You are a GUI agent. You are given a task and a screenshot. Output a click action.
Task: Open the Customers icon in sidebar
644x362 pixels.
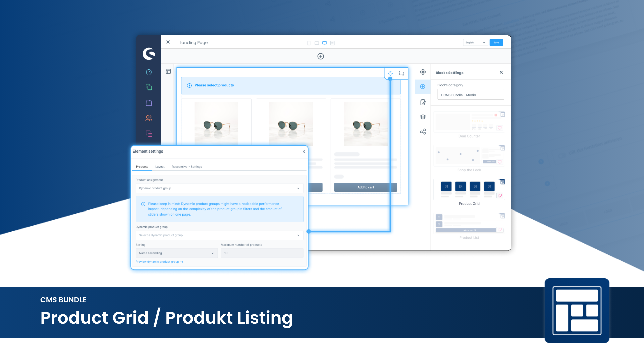(149, 118)
